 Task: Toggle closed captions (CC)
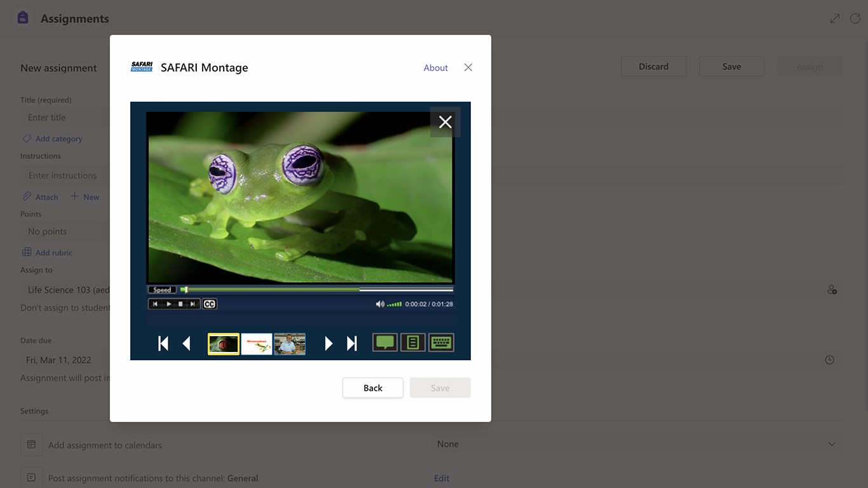click(x=210, y=304)
